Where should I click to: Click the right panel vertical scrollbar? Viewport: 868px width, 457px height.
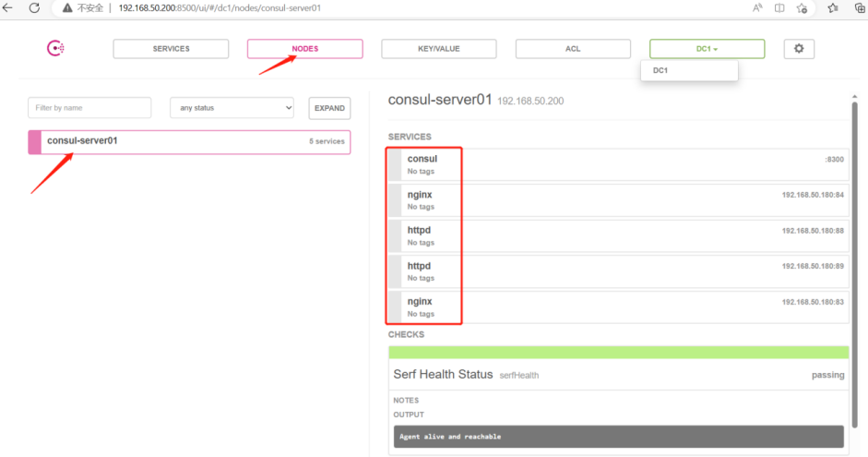point(855,265)
